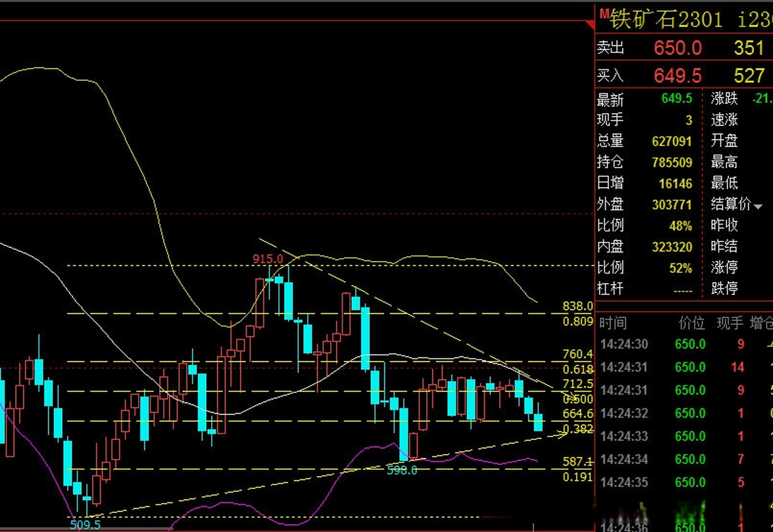Screen dimensions: 773x532
Task: Click the 52% ratio value
Action: [681, 268]
